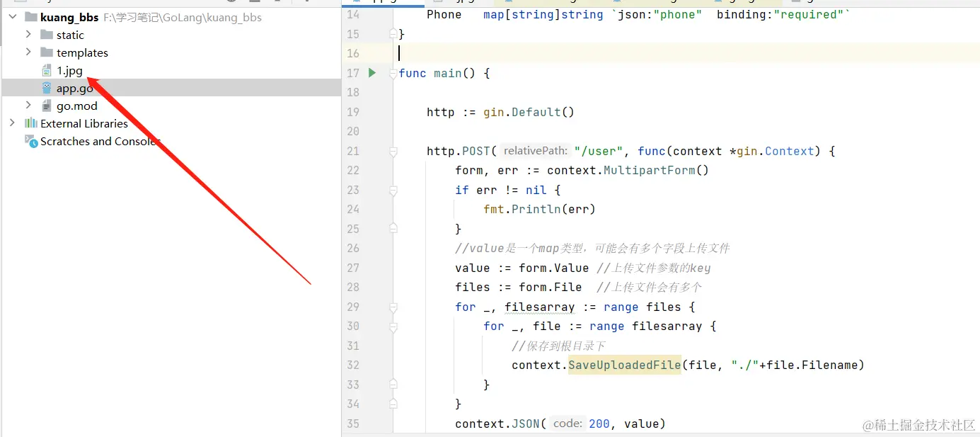Click the highlighted SaveUploadedFile method

624,365
